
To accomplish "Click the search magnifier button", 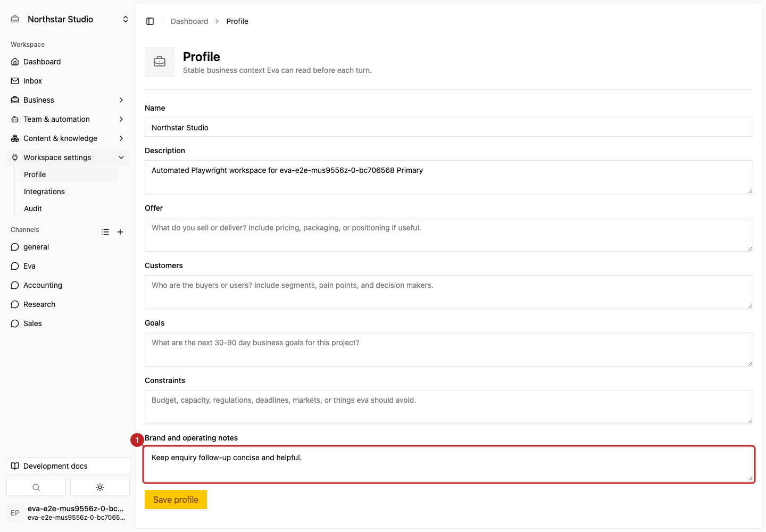I will [36, 487].
